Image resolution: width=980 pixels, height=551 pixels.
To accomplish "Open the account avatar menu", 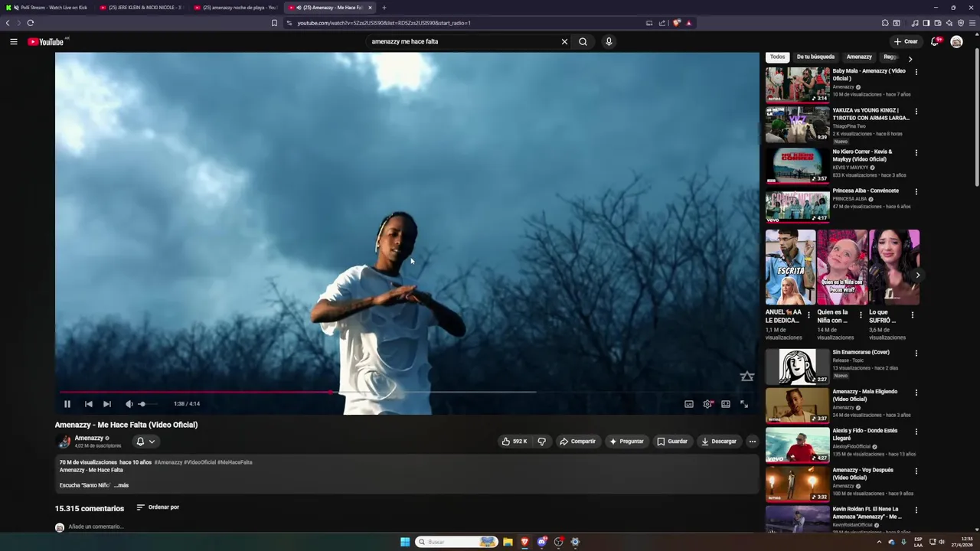I will pyautogui.click(x=956, y=41).
